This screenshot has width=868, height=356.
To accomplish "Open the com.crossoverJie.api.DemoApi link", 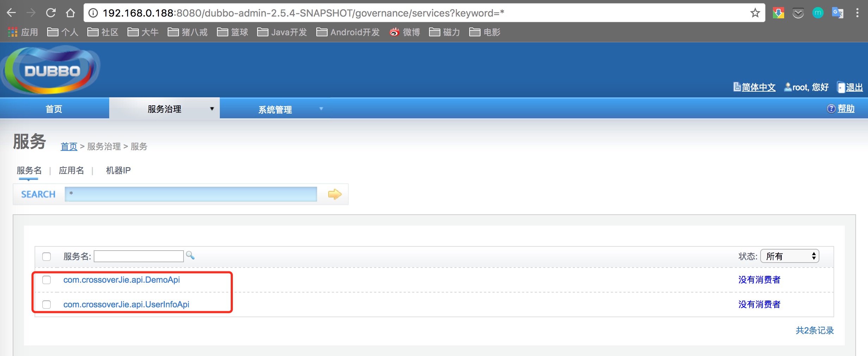I will (122, 280).
